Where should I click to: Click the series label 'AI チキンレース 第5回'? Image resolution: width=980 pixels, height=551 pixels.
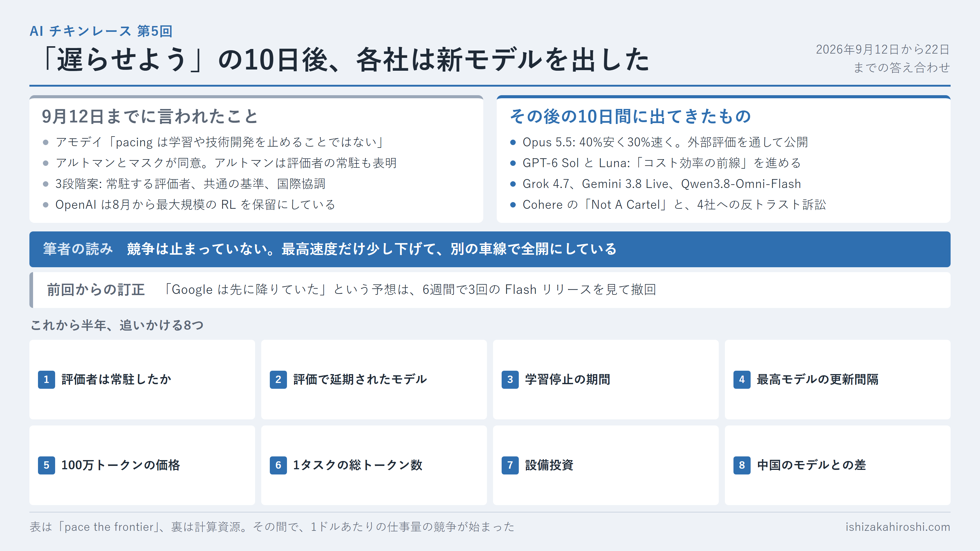point(101,31)
